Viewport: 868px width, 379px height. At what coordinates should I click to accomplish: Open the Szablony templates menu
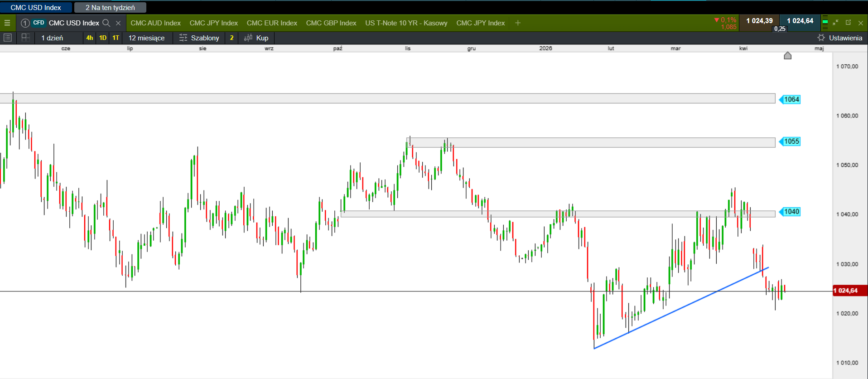coord(199,38)
